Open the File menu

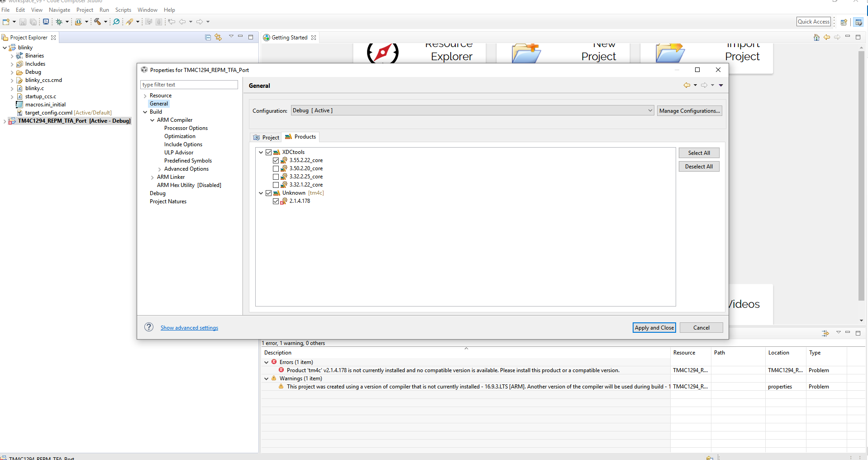(5, 10)
